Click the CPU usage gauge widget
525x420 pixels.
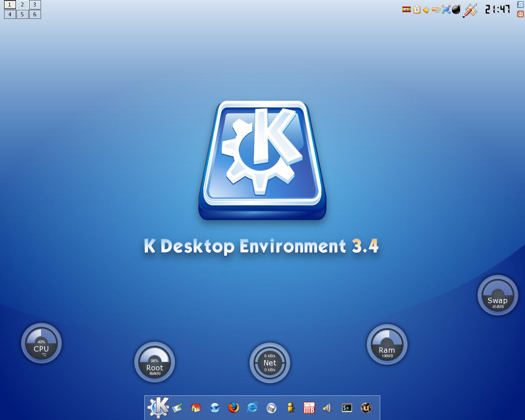click(x=41, y=343)
